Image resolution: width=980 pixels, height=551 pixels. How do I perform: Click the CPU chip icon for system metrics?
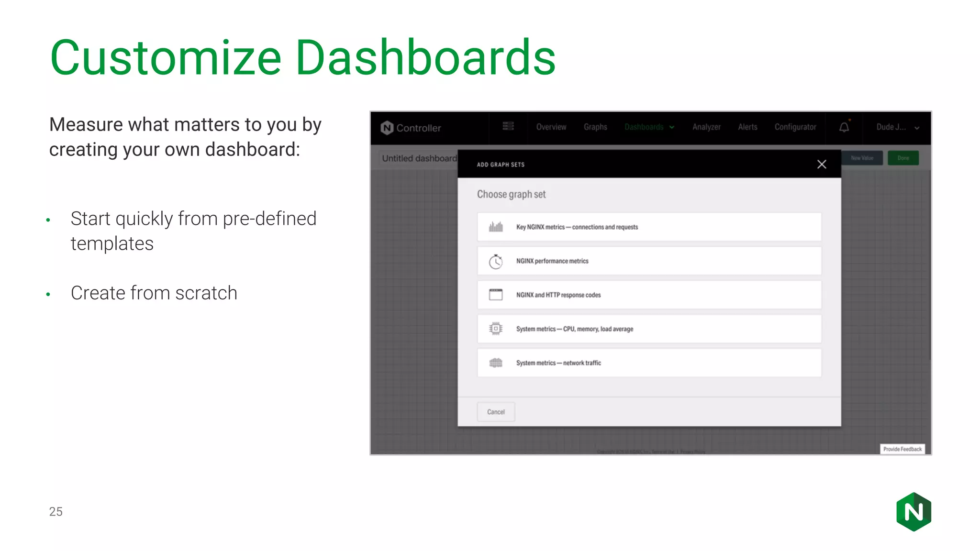click(x=496, y=329)
